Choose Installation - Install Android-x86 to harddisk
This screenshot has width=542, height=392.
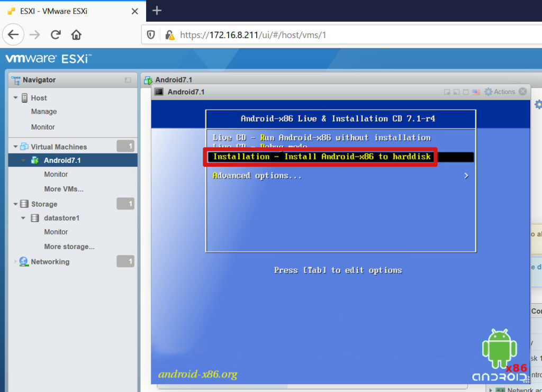(341, 157)
